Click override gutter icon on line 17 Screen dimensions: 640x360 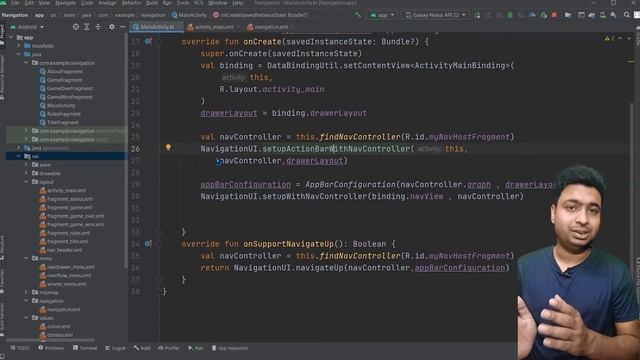pyautogui.click(x=148, y=41)
